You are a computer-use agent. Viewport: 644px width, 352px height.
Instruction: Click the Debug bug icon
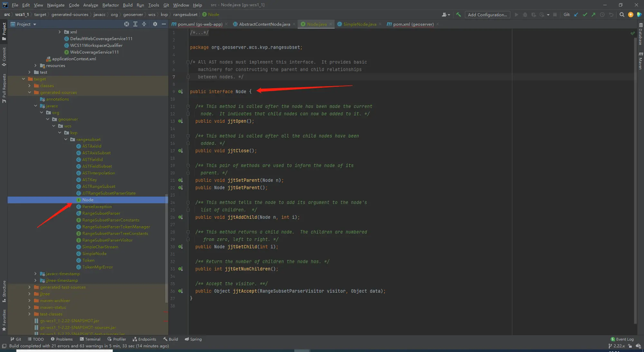click(x=525, y=15)
